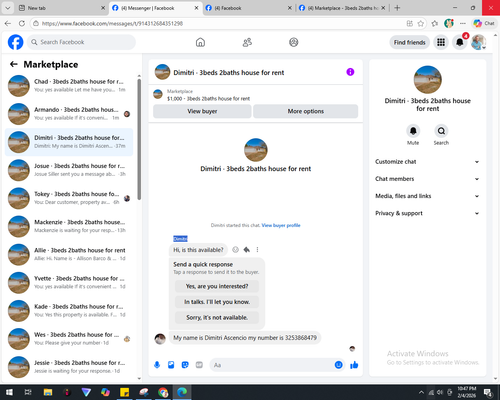Send quick response 'Sorry, it's not available.'
This screenshot has width=500, height=400.
(217, 318)
